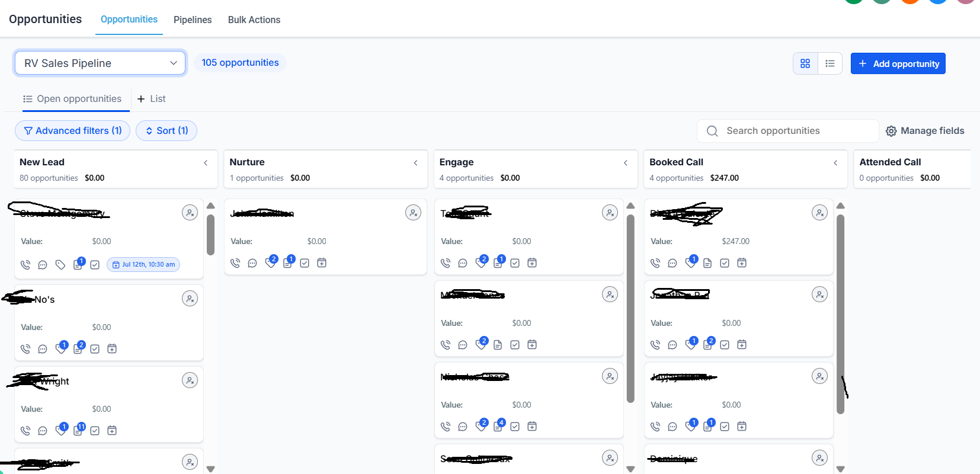Collapse the New Lead column
The width and height of the screenshot is (980, 474).
206,162
